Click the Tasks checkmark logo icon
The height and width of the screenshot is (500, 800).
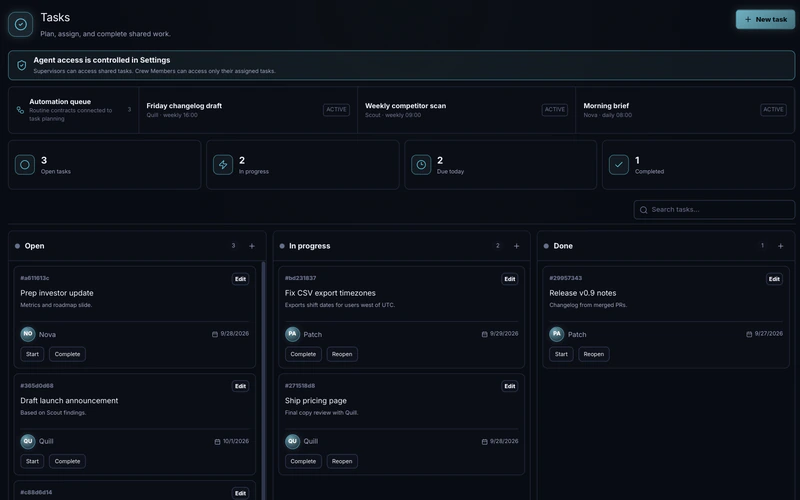point(20,24)
